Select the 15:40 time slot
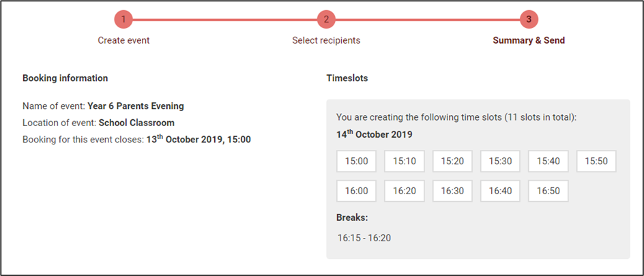This screenshot has height=276, width=644. pyautogui.click(x=548, y=162)
